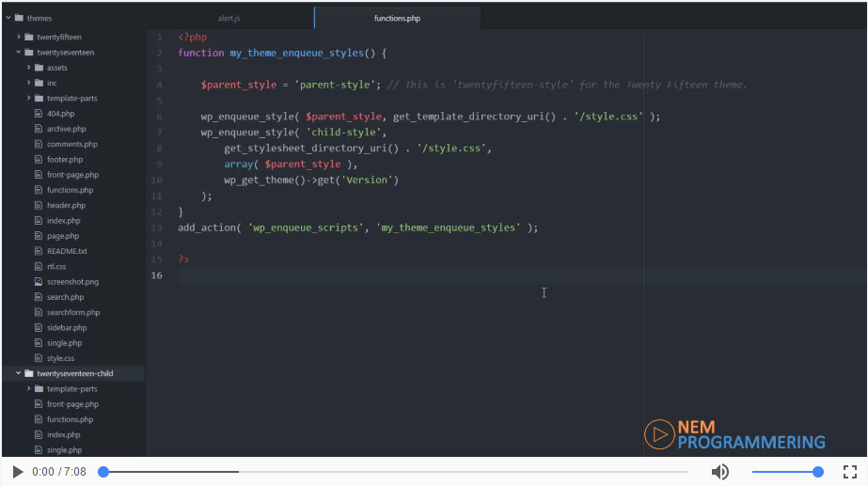Adjust the volume slider

787,472
